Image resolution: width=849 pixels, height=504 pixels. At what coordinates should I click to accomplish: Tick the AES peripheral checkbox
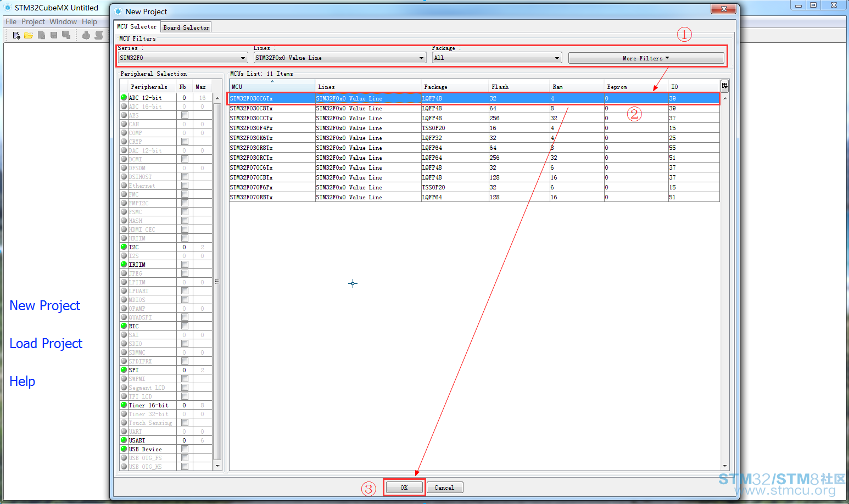(185, 115)
